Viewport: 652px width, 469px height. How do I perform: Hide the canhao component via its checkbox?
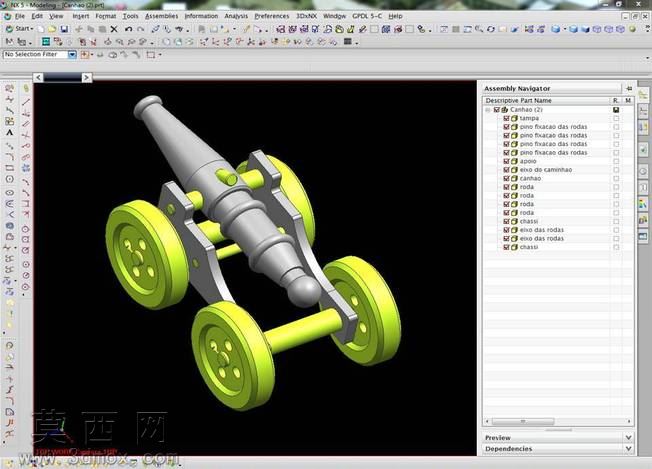[506, 178]
